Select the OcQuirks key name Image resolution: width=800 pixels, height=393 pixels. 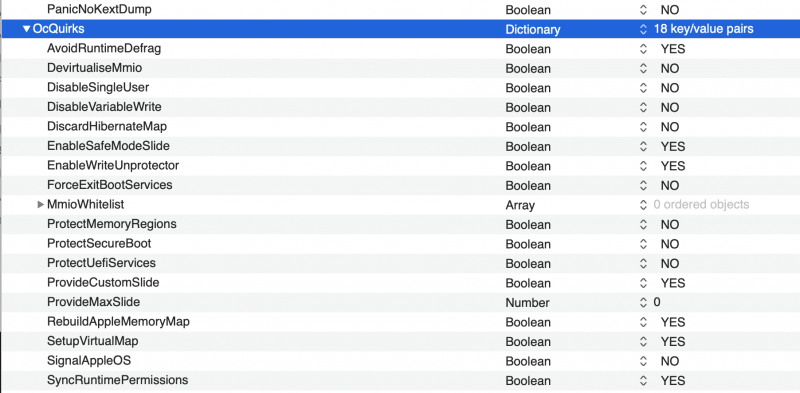coord(58,29)
